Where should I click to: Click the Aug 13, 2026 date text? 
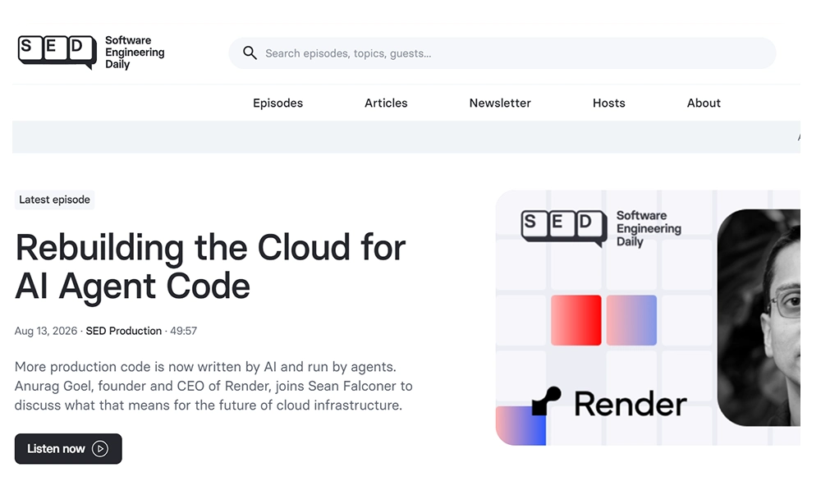point(45,331)
